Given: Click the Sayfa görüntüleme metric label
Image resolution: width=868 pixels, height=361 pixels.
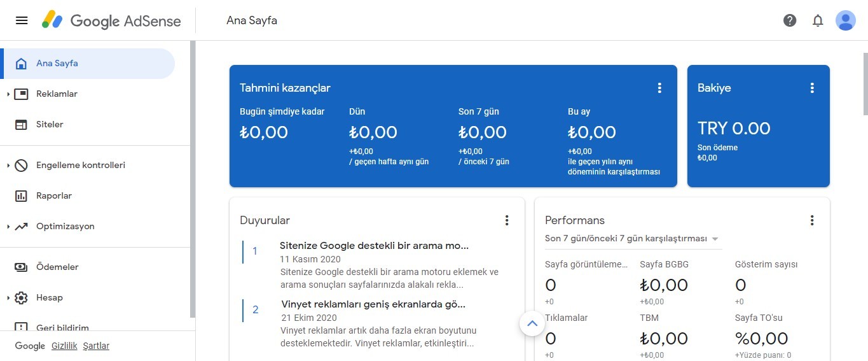Looking at the screenshot, I should coord(586,264).
